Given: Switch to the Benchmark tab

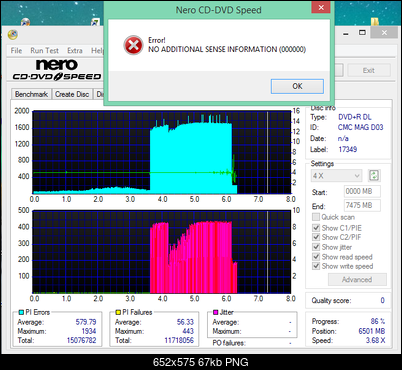Looking at the screenshot, I should [31, 94].
